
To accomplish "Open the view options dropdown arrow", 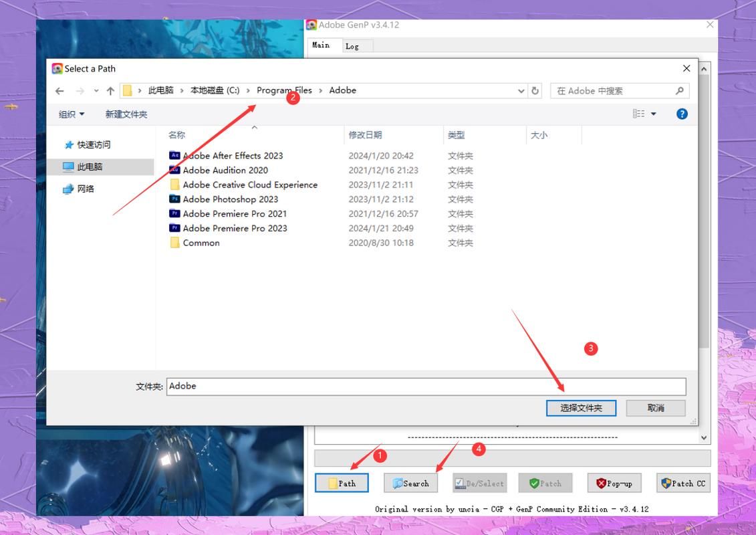I will 654,114.
